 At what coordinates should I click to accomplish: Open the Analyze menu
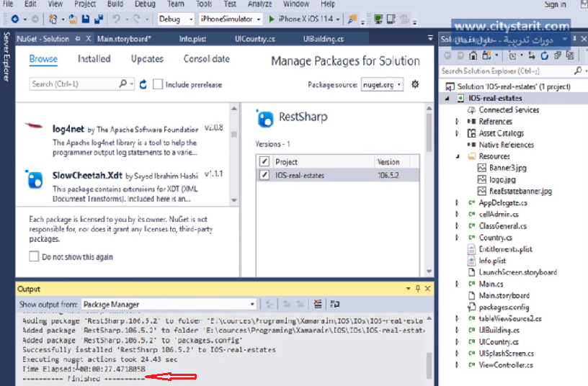point(260,4)
